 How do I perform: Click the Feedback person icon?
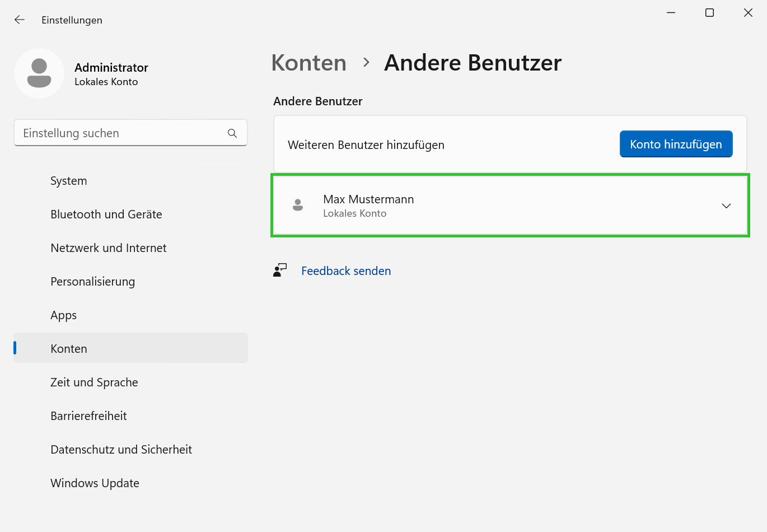280,270
